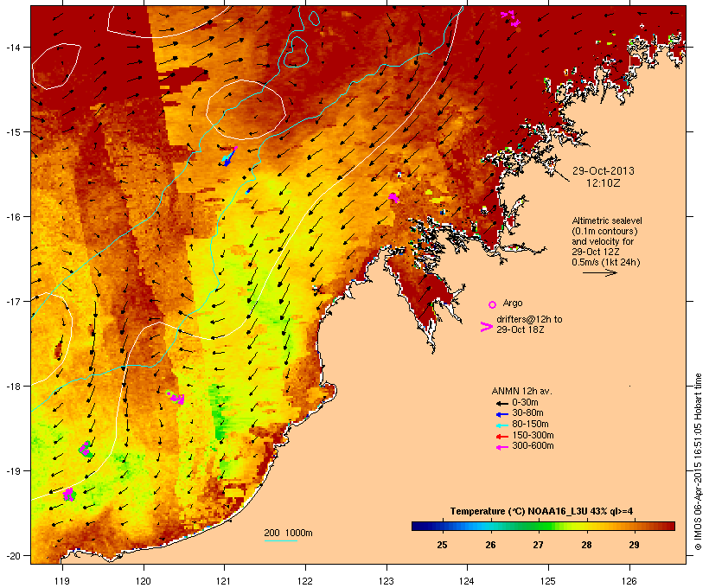Screen dimensions: 709x588
Task: Click the magenta Argo circle legend symbol
Action: [492, 304]
